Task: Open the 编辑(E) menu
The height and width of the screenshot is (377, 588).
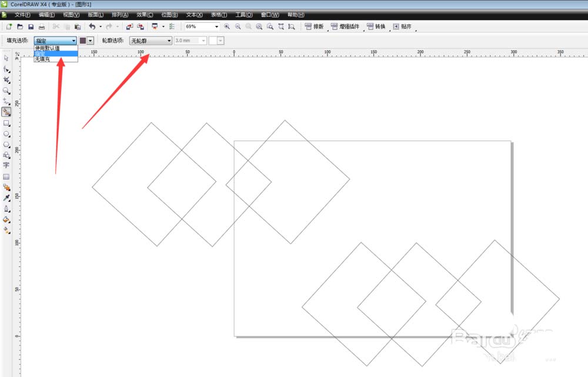Action: [x=46, y=15]
